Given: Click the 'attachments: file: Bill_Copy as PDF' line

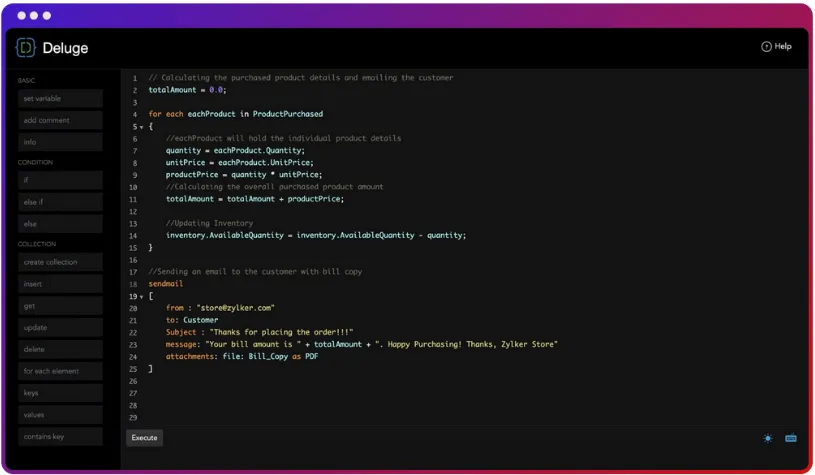Looking at the screenshot, I should (242, 357).
